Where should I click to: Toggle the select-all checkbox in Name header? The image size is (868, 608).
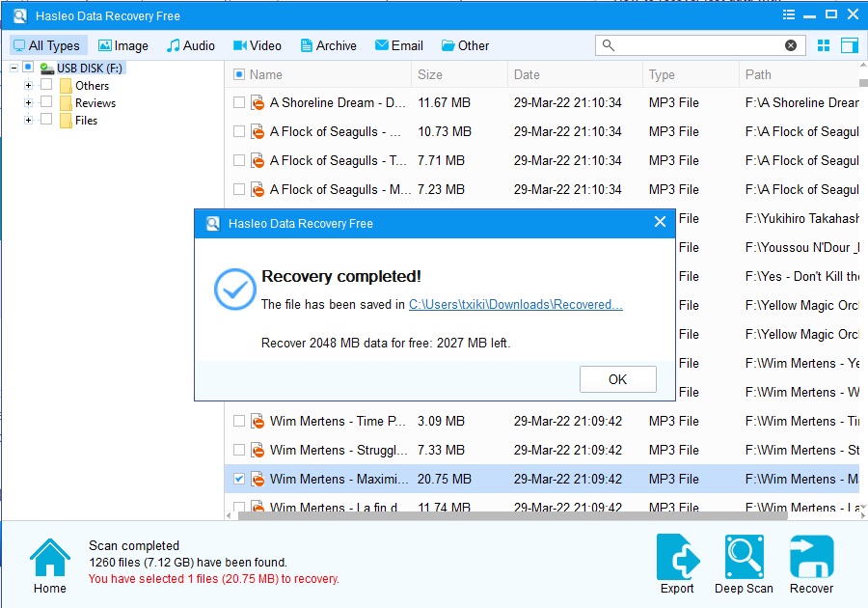click(239, 74)
